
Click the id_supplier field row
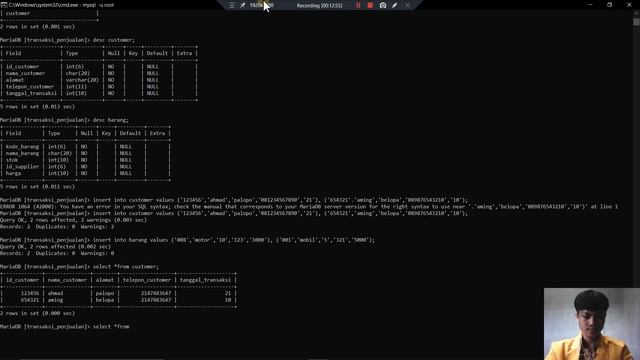pos(85,167)
